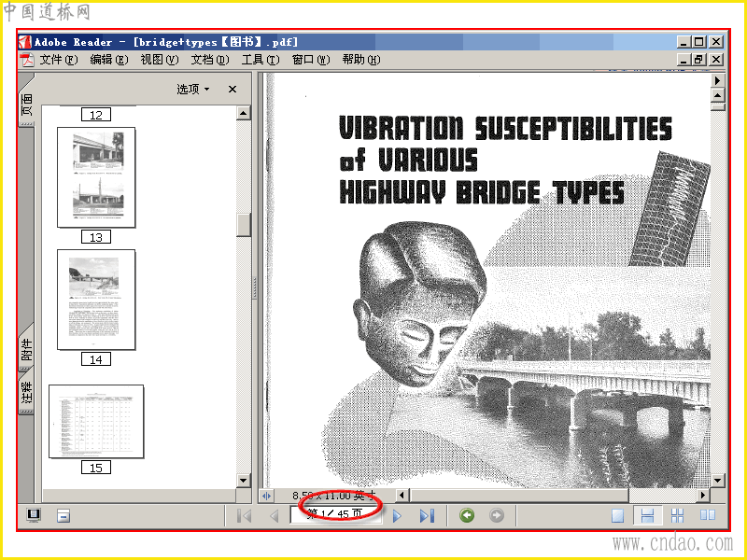Select facing pages layout icon
747x560 pixels.
[708, 515]
